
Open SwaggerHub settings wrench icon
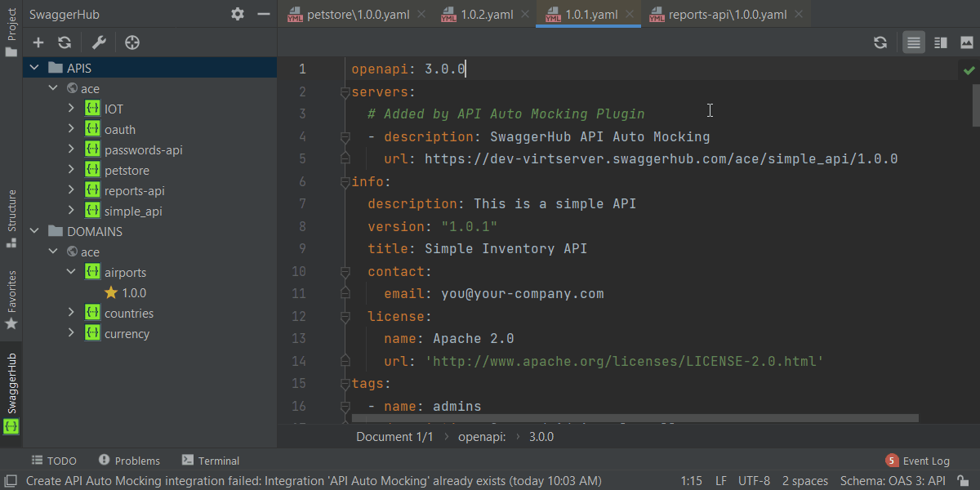[99, 42]
